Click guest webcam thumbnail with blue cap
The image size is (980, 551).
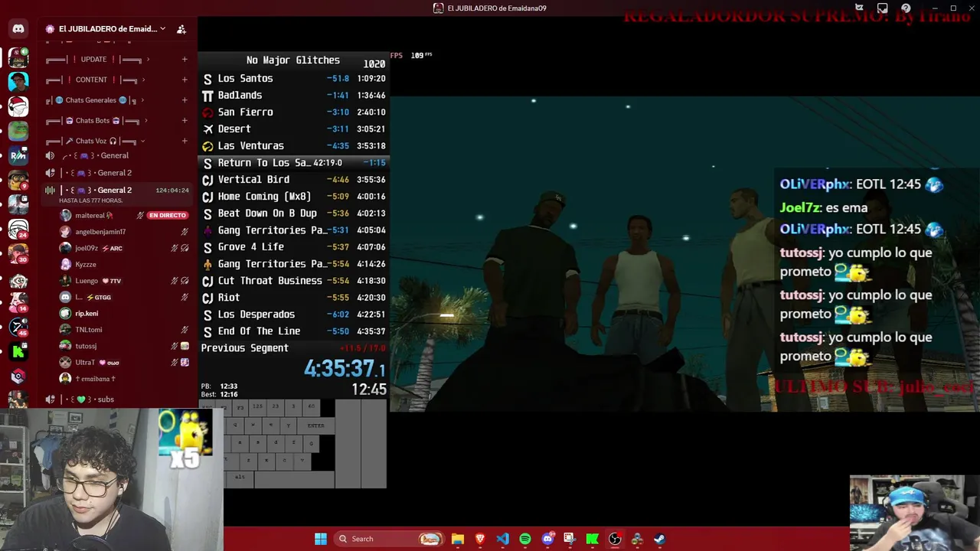click(x=915, y=513)
